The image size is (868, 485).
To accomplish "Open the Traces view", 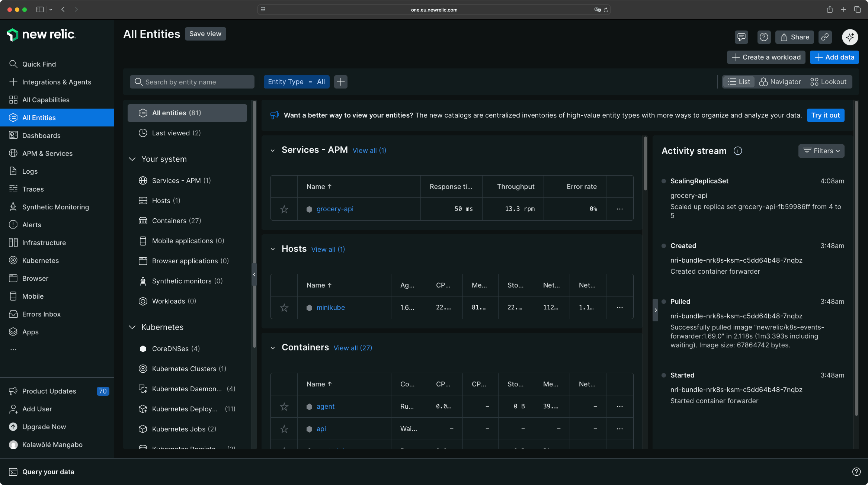I will coord(33,189).
